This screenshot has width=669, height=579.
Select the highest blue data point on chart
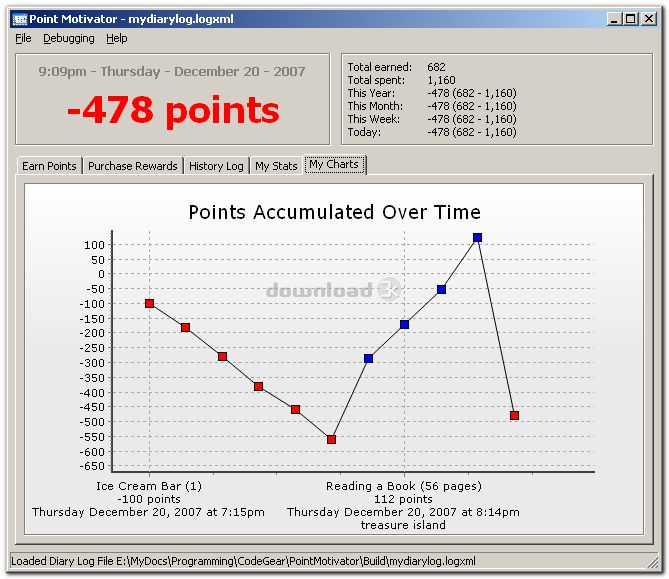tap(477, 238)
